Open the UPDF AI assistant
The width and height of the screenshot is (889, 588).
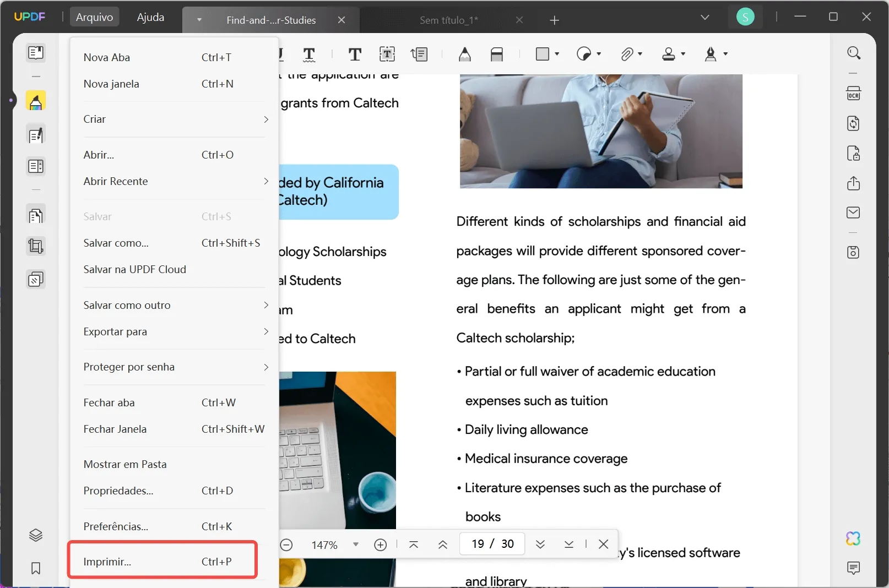[853, 539]
